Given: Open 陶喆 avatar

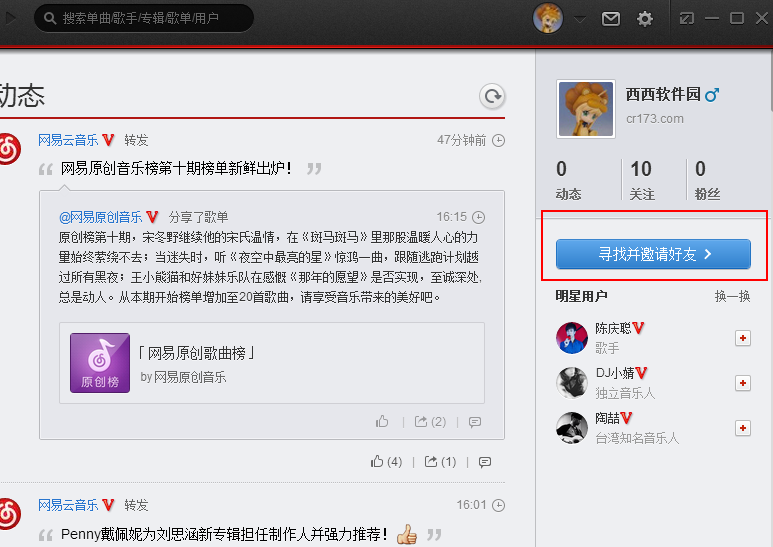Looking at the screenshot, I should coord(572,428).
